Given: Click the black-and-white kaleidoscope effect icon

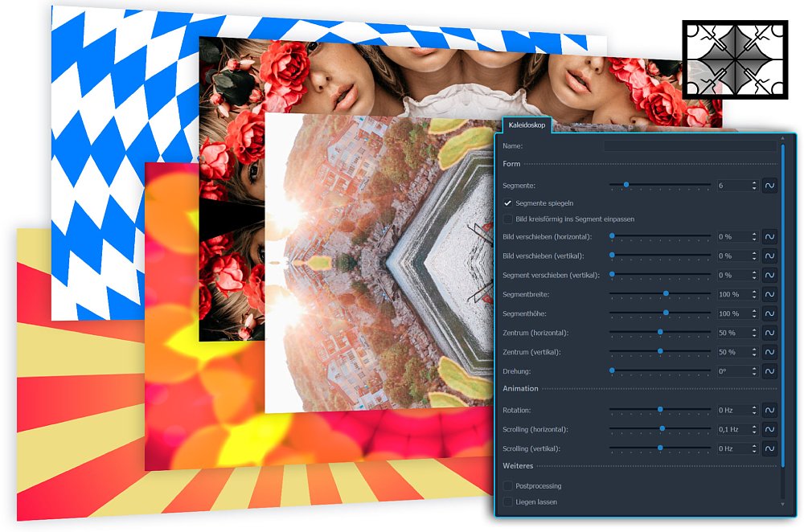Looking at the screenshot, I should point(735,59).
